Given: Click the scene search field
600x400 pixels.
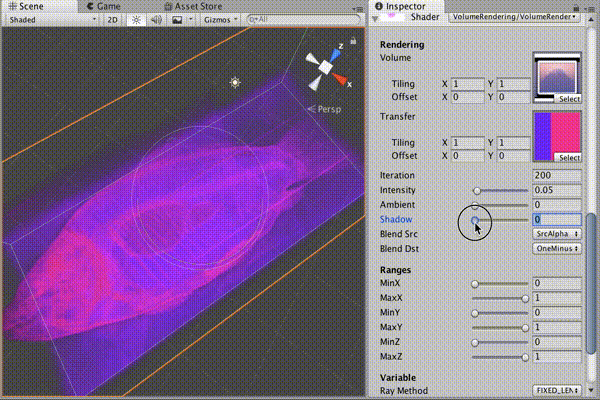Looking at the screenshot, I should pos(303,19).
